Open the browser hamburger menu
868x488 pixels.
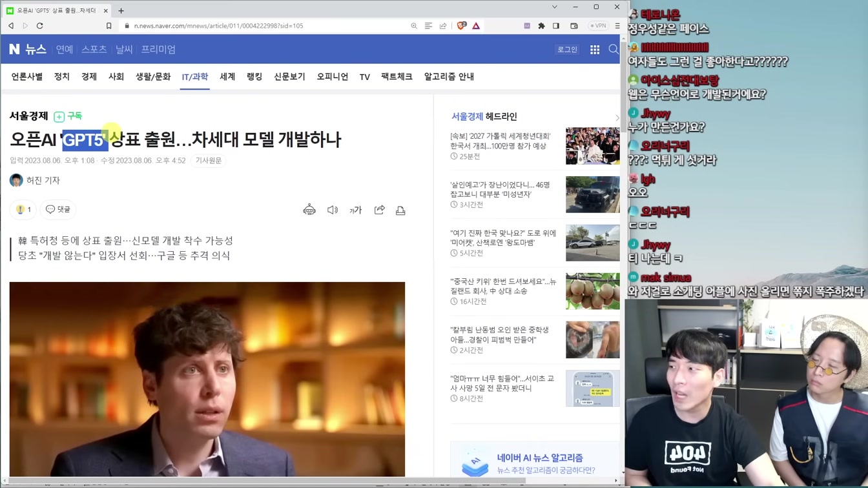click(617, 26)
